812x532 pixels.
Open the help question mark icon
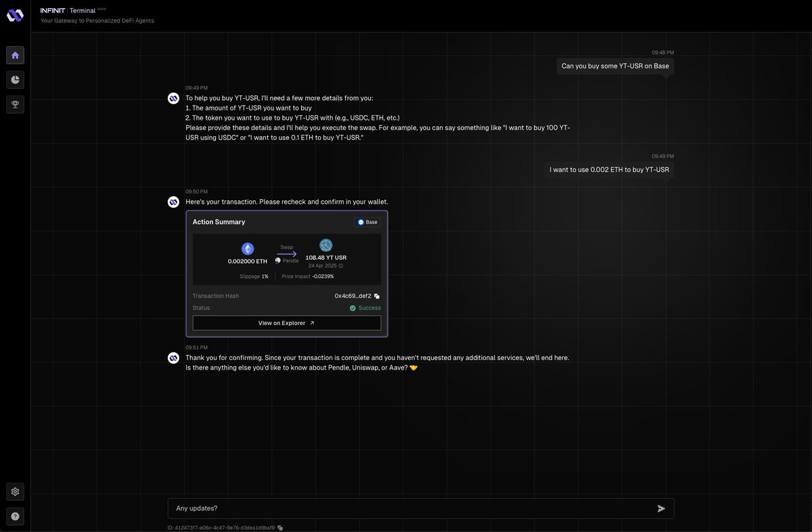pyautogui.click(x=15, y=516)
